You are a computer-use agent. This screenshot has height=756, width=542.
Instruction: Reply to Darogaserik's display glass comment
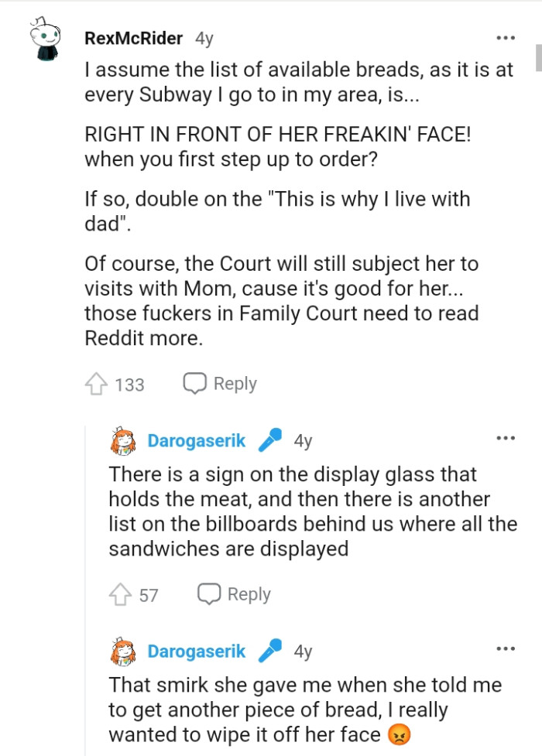tap(234, 594)
